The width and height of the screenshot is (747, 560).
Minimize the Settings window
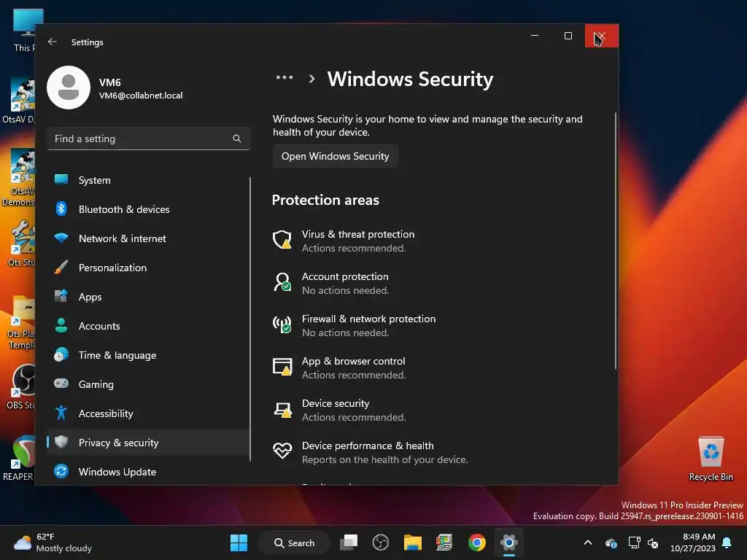coord(535,36)
